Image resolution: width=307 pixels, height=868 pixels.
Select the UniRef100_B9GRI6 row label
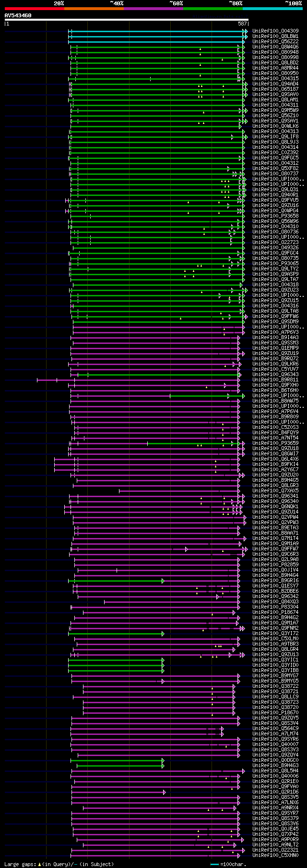click(x=275, y=581)
